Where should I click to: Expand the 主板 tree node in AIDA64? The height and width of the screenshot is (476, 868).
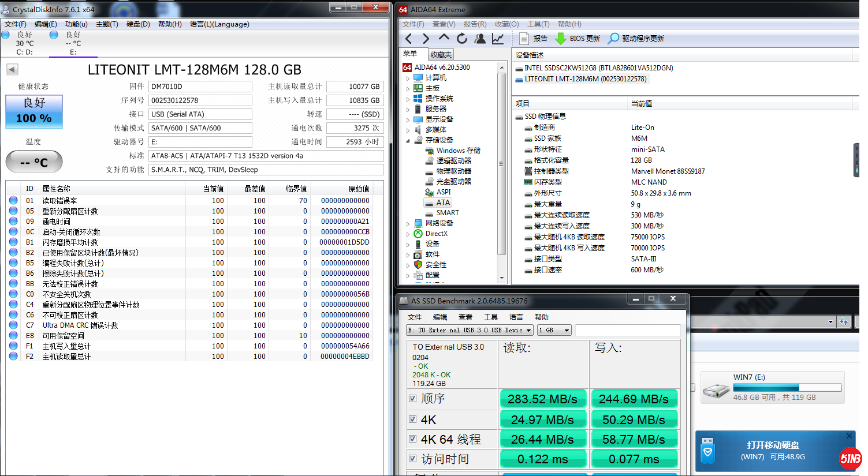408,89
